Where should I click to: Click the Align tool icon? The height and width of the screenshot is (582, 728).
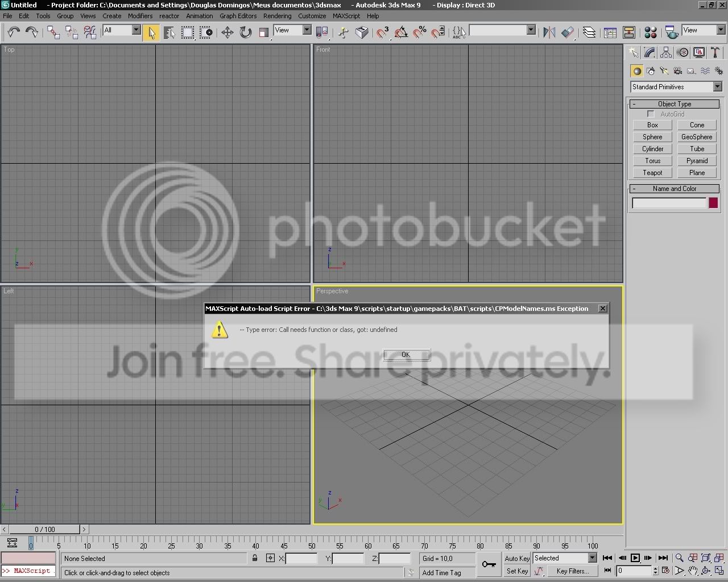(x=568, y=32)
